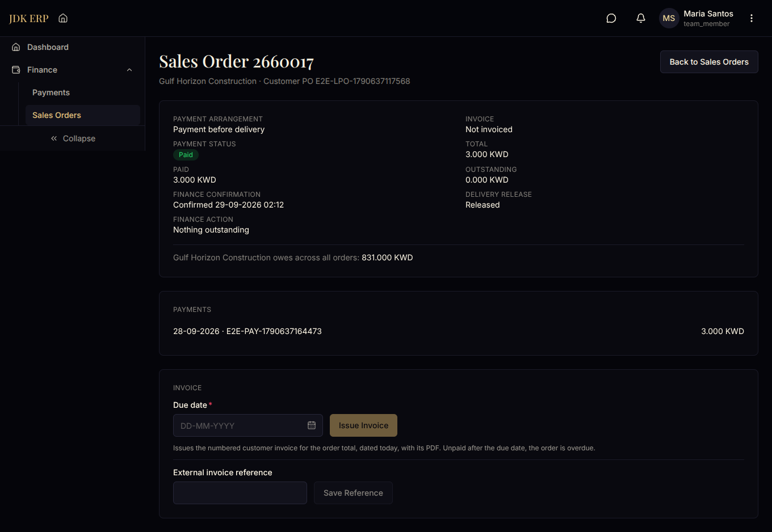Image resolution: width=772 pixels, height=532 pixels.
Task: Click the Save Reference button
Action: coord(353,493)
